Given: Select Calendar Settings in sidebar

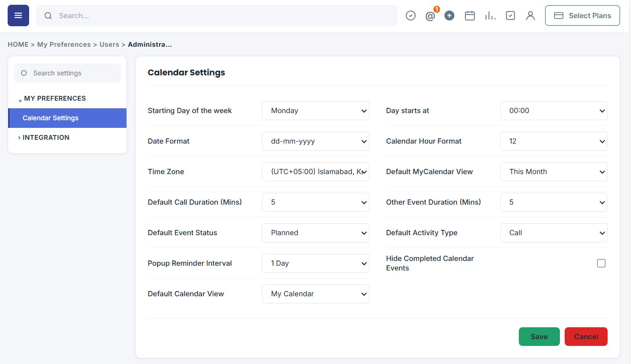Looking at the screenshot, I should pos(67,118).
